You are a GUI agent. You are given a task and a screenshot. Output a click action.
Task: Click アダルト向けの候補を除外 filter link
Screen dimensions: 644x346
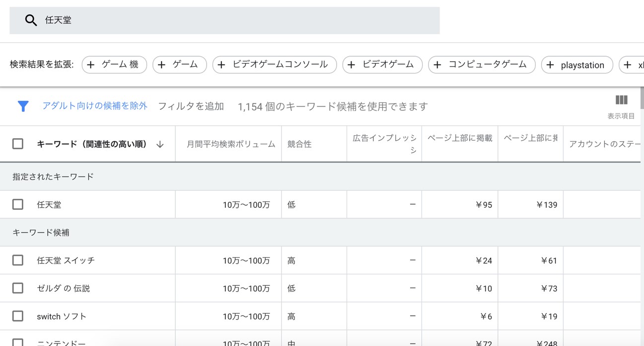click(x=95, y=106)
